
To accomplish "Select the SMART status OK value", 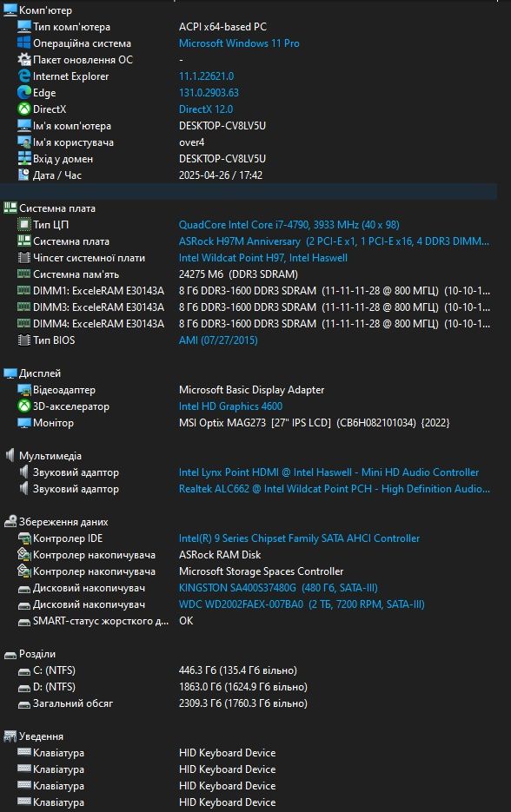I will tap(186, 621).
